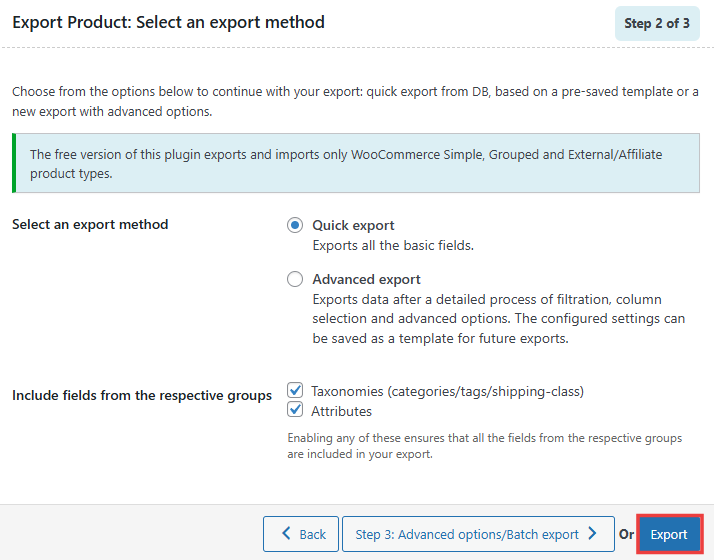This screenshot has height=560, width=714.
Task: Uncheck the Attributes checkbox
Action: (x=295, y=410)
